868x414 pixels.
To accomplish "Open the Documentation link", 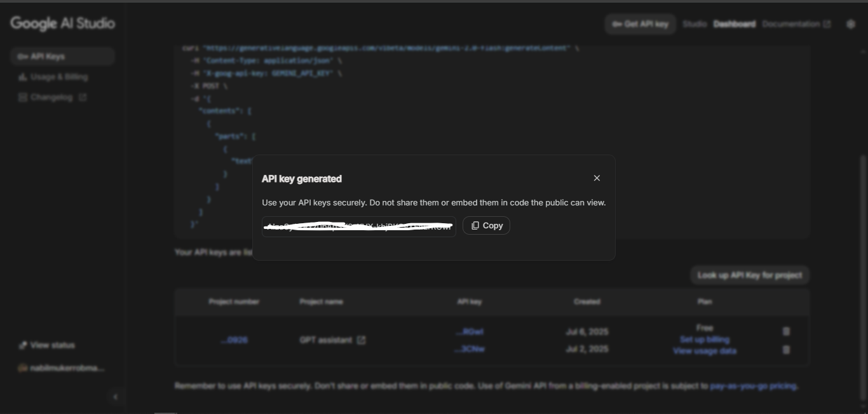I will [x=796, y=24].
